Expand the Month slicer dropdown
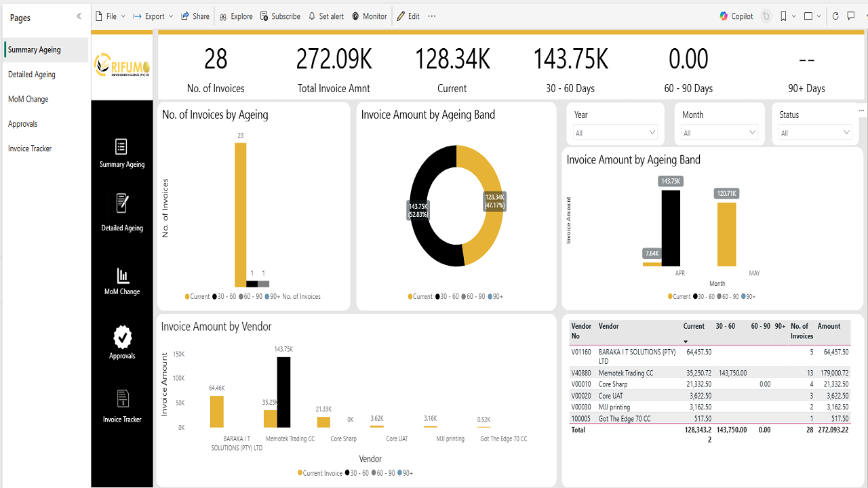The height and width of the screenshot is (488, 868). tap(719, 133)
